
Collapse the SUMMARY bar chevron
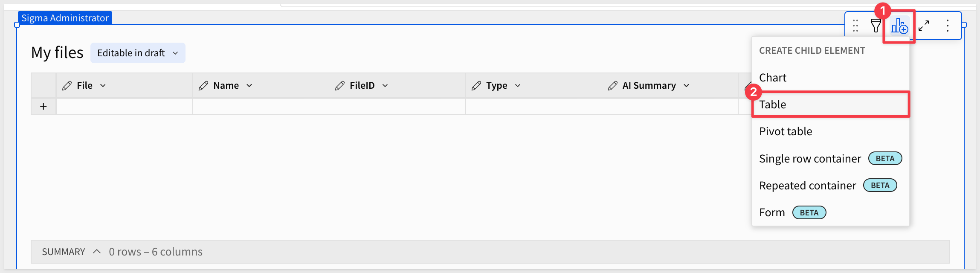[x=97, y=252]
